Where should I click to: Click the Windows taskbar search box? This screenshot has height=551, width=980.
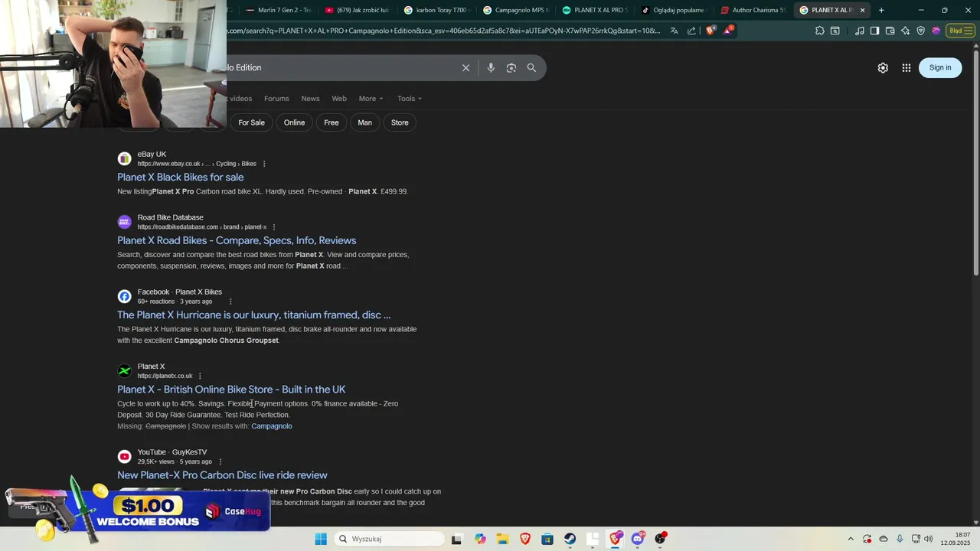point(387,539)
